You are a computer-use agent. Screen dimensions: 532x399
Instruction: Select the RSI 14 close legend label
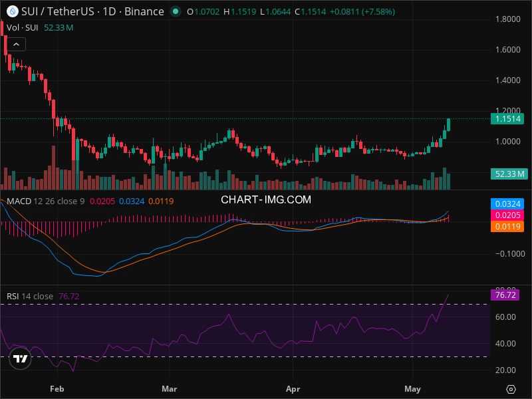pyautogui.click(x=30, y=296)
